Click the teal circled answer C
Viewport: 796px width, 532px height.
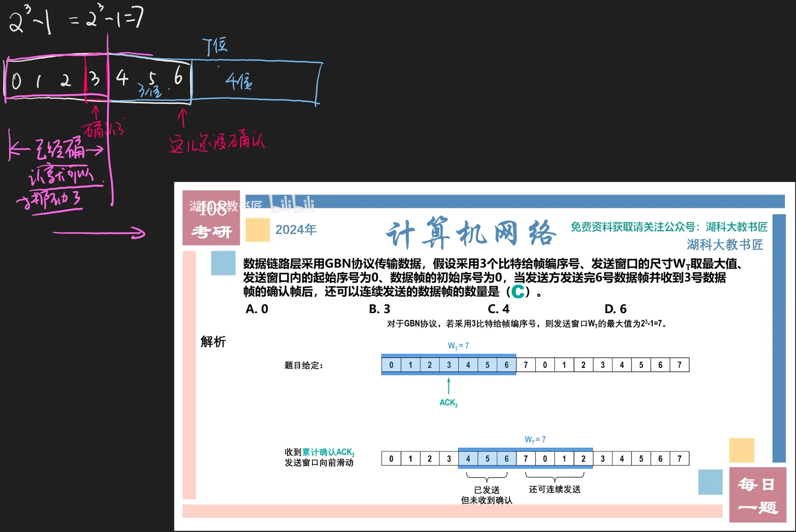(518, 292)
